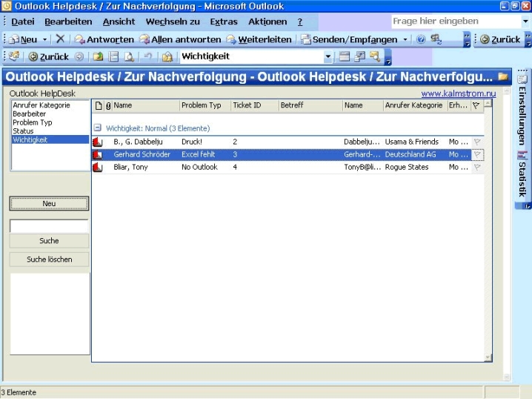Click the delete X icon in toolbar
Screen dimensions: 532x399
[x=60, y=39]
